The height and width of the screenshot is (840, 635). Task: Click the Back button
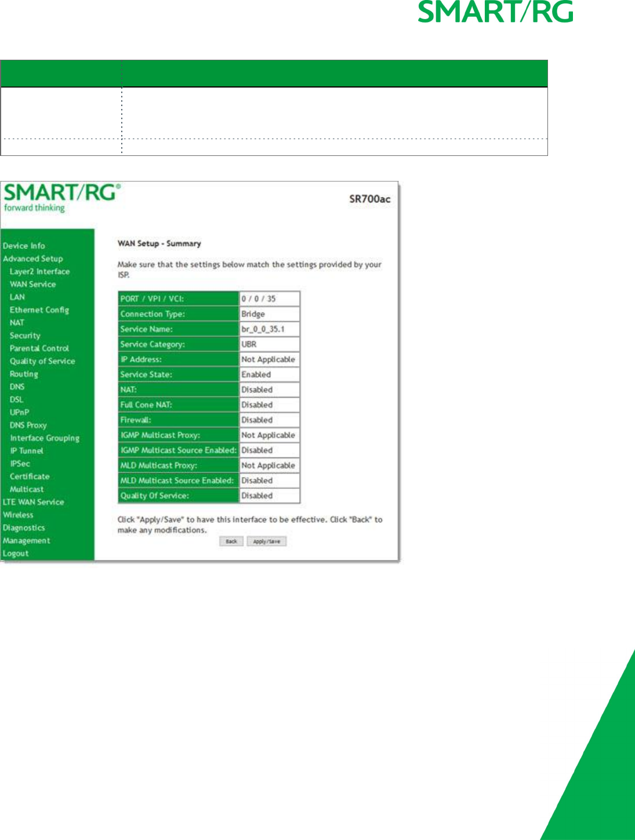pyautogui.click(x=231, y=541)
